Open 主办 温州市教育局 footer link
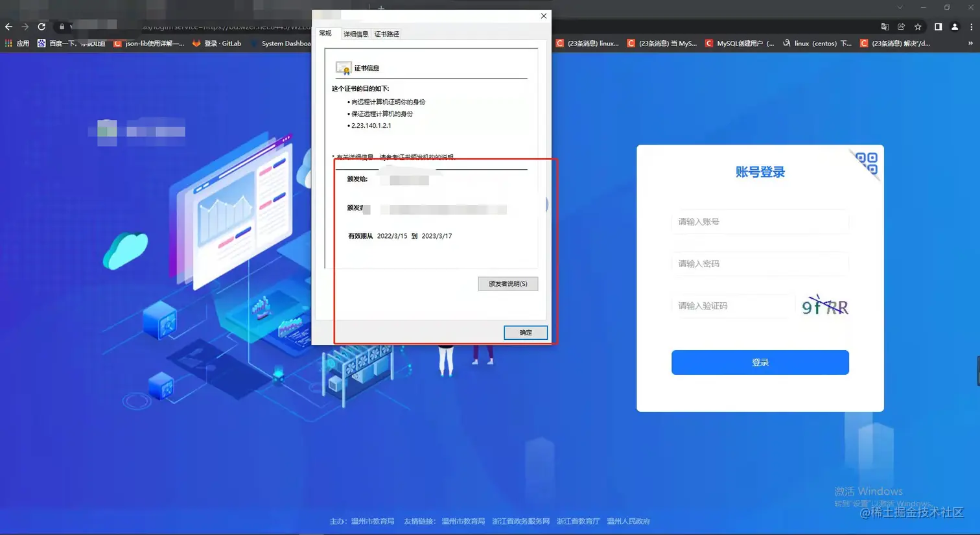980x535 pixels. coord(373,521)
